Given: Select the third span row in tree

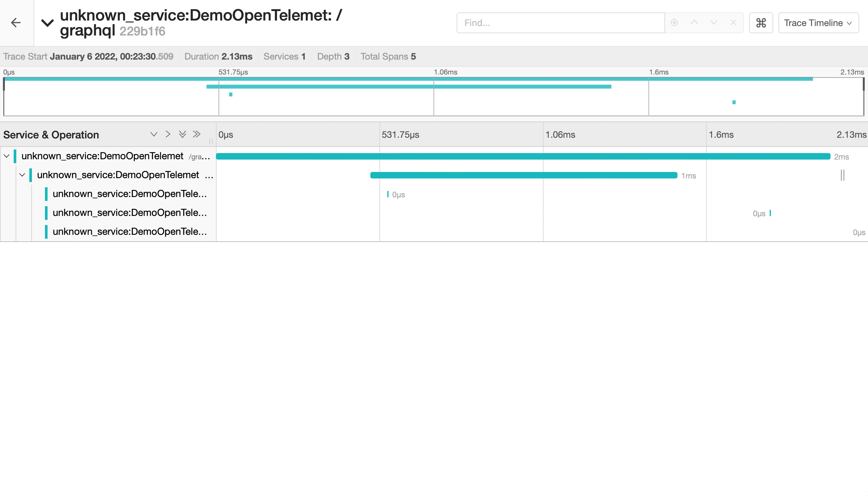Looking at the screenshot, I should coord(129,194).
